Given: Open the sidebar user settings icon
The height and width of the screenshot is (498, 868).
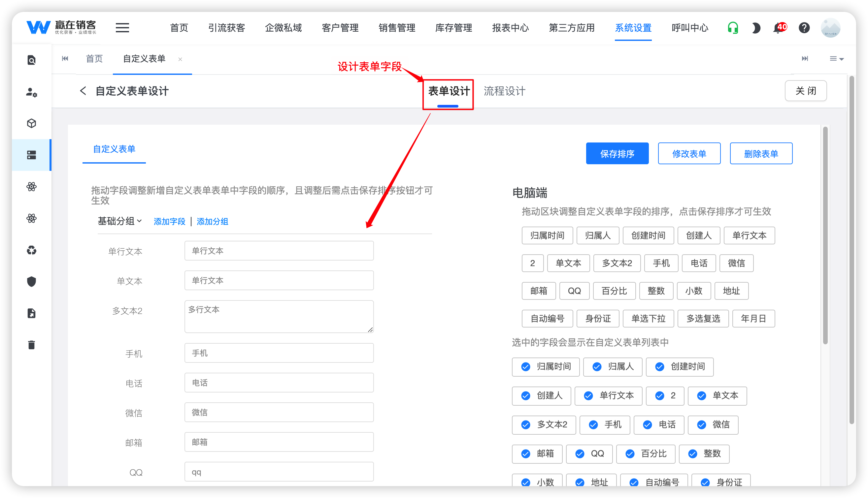Looking at the screenshot, I should (31, 92).
